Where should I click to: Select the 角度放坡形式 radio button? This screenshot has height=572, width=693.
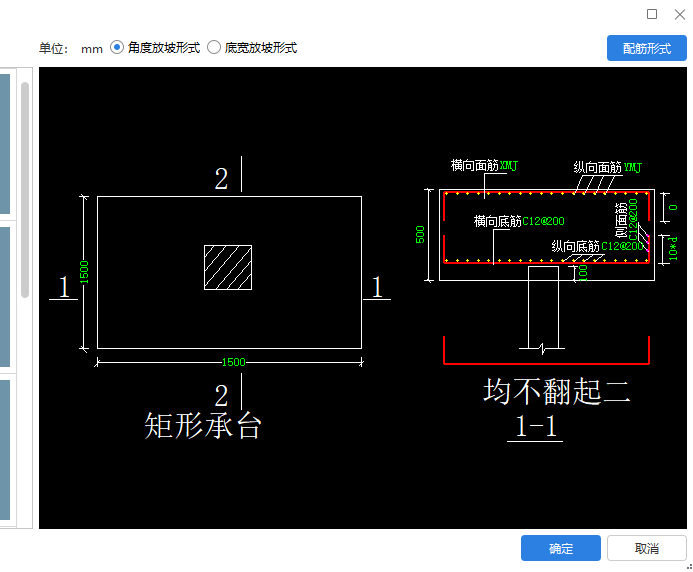[117, 47]
